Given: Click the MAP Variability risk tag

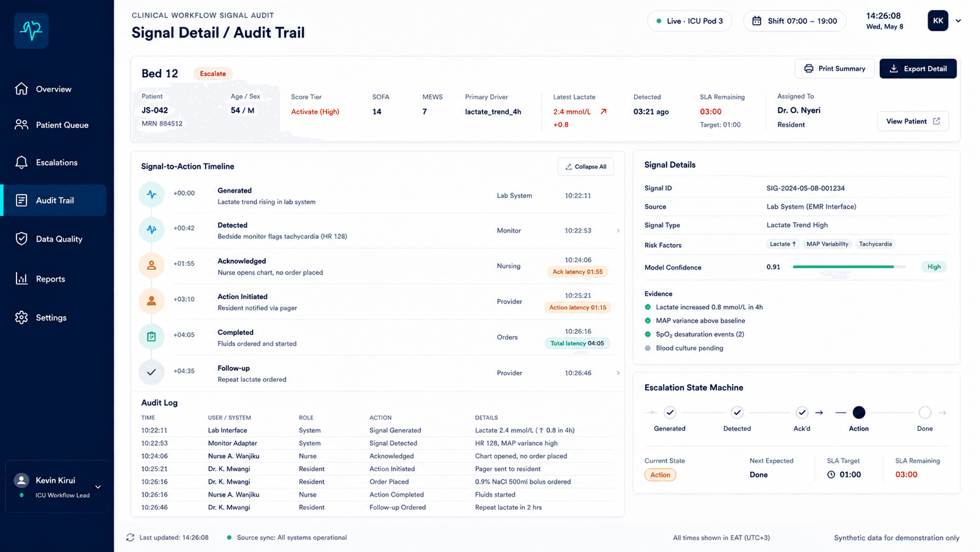Looking at the screenshot, I should point(827,244).
